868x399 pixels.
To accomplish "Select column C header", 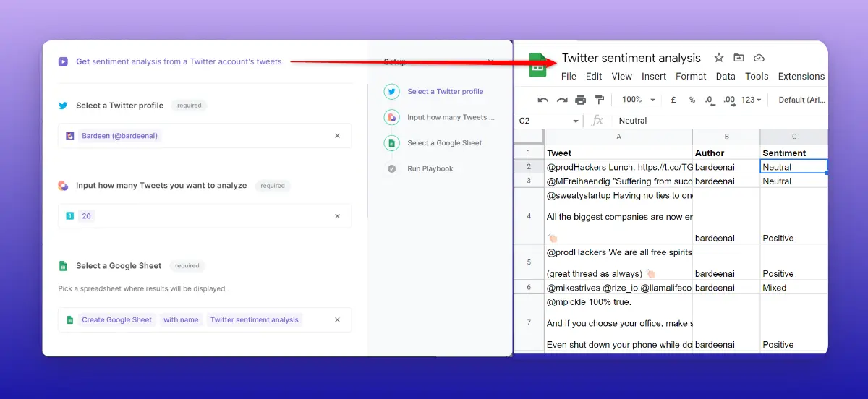I will click(794, 137).
